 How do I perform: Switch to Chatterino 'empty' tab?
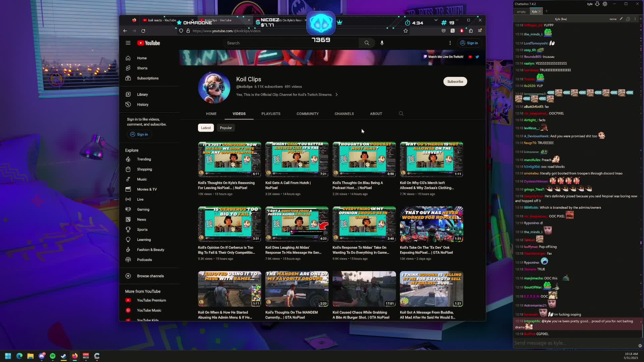(521, 11)
